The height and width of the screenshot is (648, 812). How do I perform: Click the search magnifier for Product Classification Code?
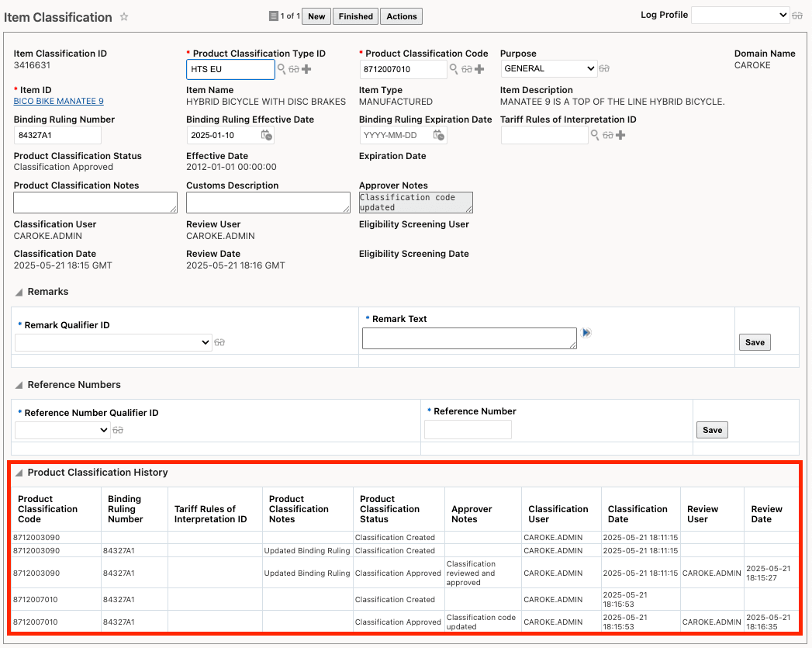point(454,69)
